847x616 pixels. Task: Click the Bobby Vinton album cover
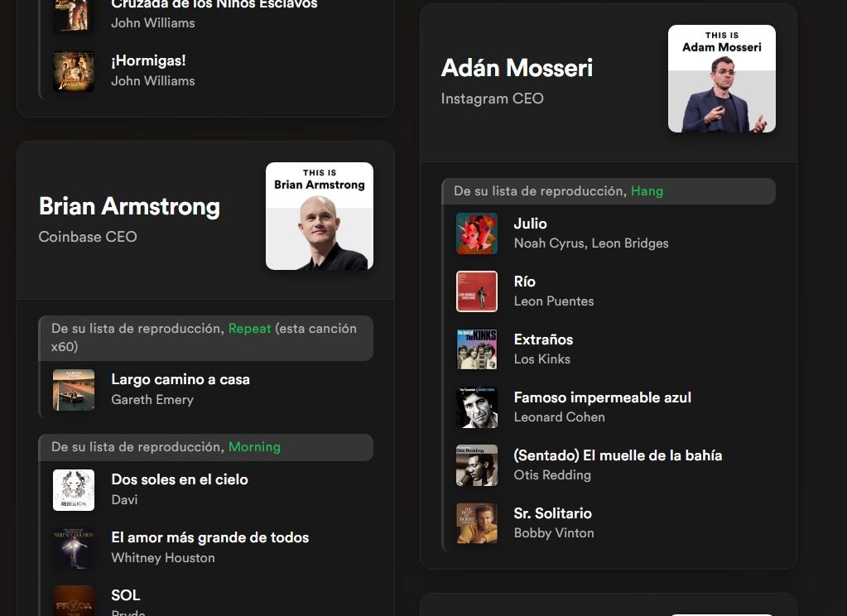[476, 523]
